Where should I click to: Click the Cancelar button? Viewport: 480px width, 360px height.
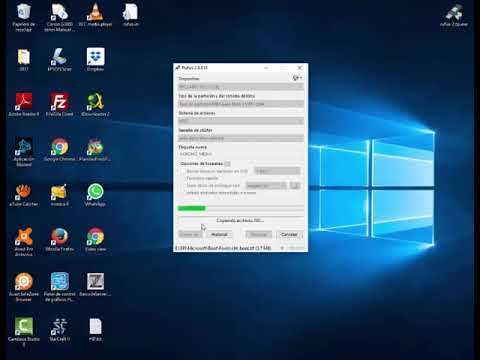pyautogui.click(x=289, y=235)
